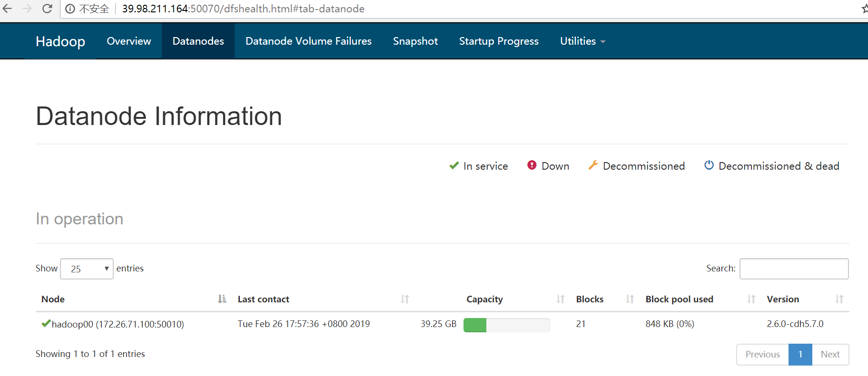This screenshot has height=376, width=868.
Task: Sort the table by Blocks column arrows
Action: coord(630,299)
